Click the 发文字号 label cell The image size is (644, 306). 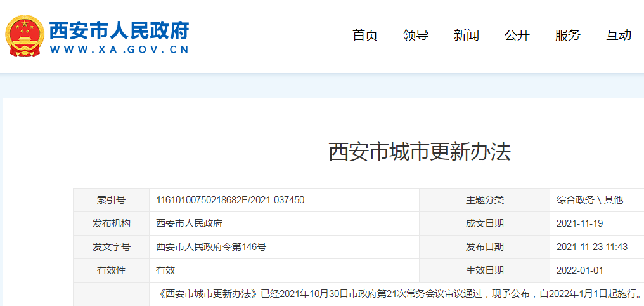point(112,247)
